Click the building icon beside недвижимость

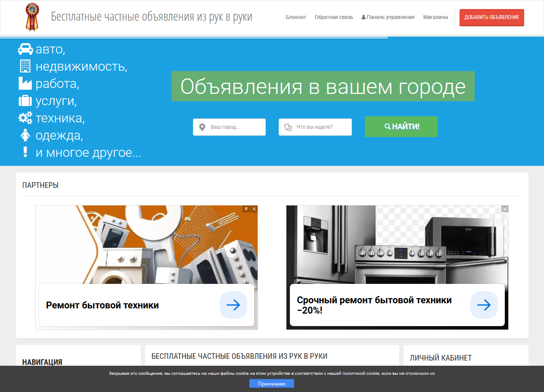tap(25, 66)
